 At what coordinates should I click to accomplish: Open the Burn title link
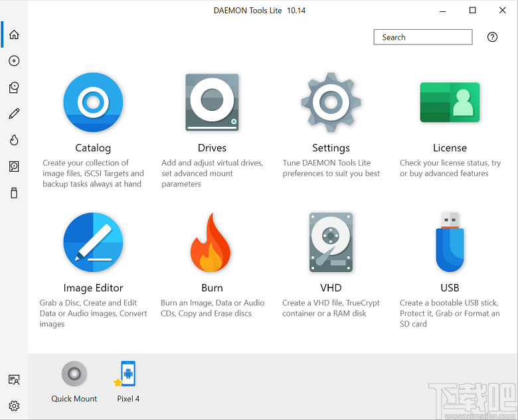[212, 288]
